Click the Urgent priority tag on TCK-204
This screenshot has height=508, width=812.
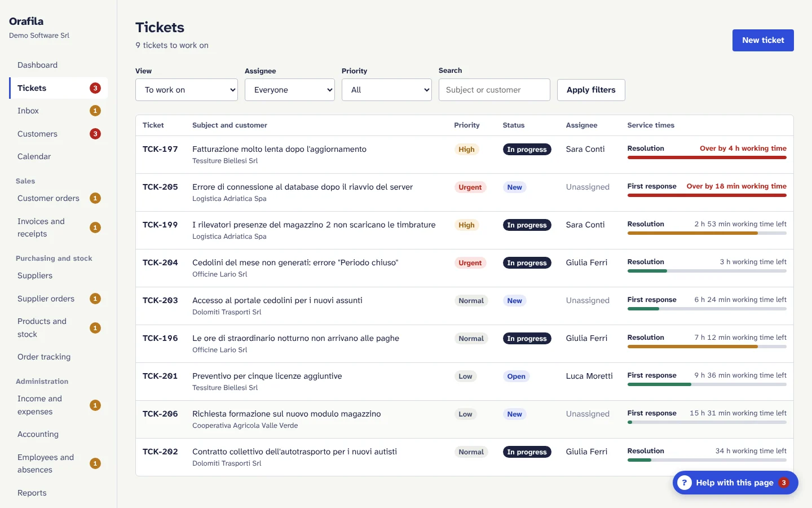pyautogui.click(x=470, y=263)
